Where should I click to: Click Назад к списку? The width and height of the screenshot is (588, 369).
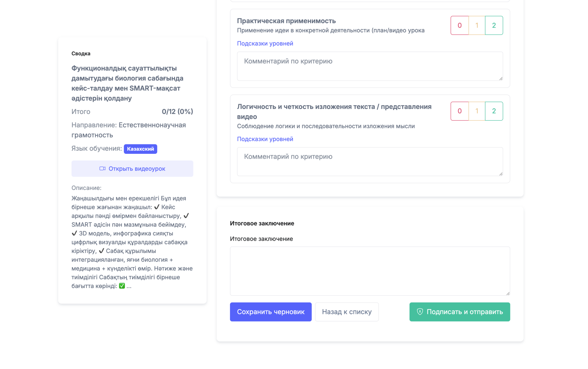coord(346,312)
